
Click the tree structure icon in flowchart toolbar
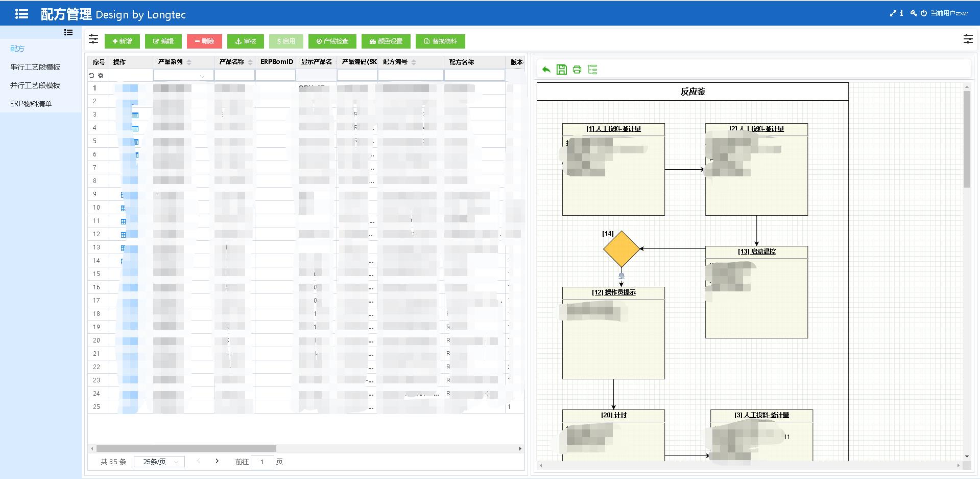(592, 70)
